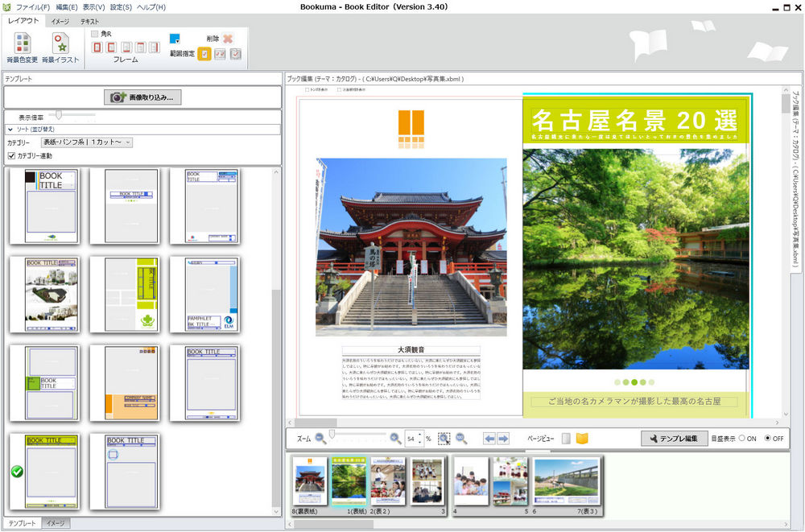Collapse the ソート (並び替え) section

10,129
